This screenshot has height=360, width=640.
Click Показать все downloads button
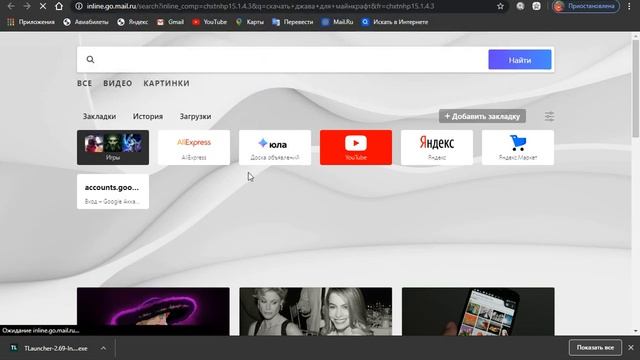(x=595, y=348)
